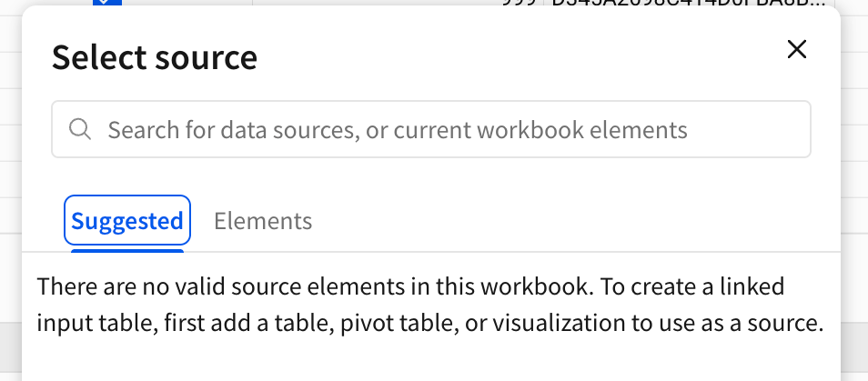Switch to the Suggested tab
Viewport: 868px width, 381px height.
pos(127,221)
